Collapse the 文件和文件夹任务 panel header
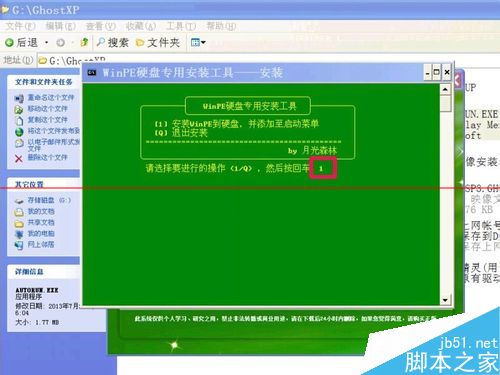Image resolution: width=500 pixels, height=375 pixels. pos(44,82)
